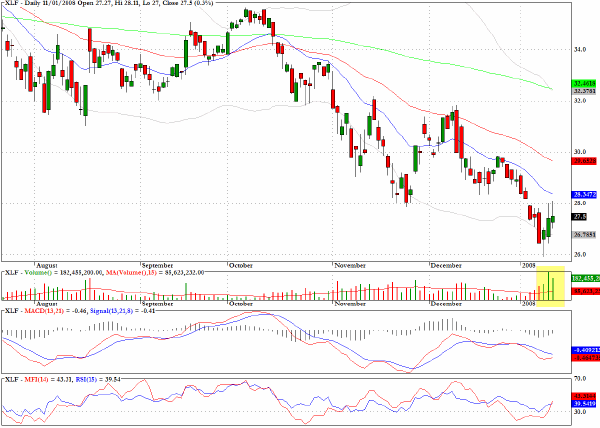The height and width of the screenshot is (428, 600).
Task: Select the 2008 label under the volume panel
Action: tap(528, 304)
